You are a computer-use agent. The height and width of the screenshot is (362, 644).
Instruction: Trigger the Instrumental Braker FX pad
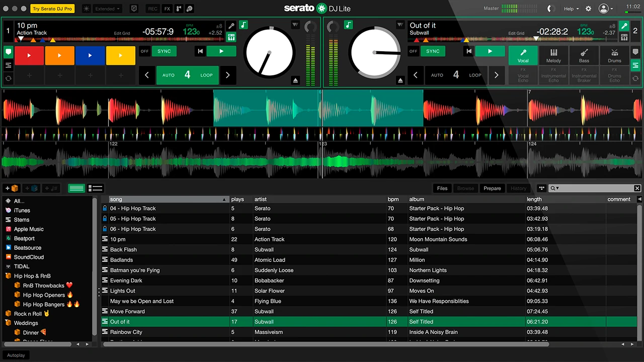[584, 75]
